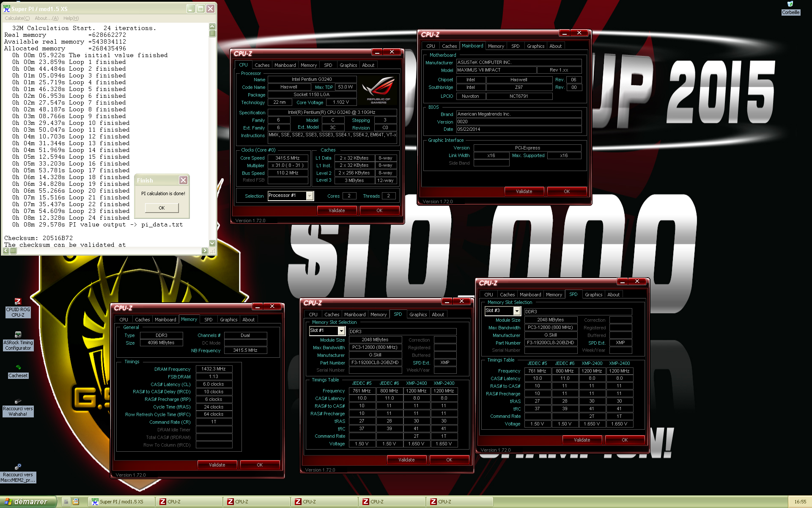Select the fifth CPU-Z taskbar button

click(459, 502)
